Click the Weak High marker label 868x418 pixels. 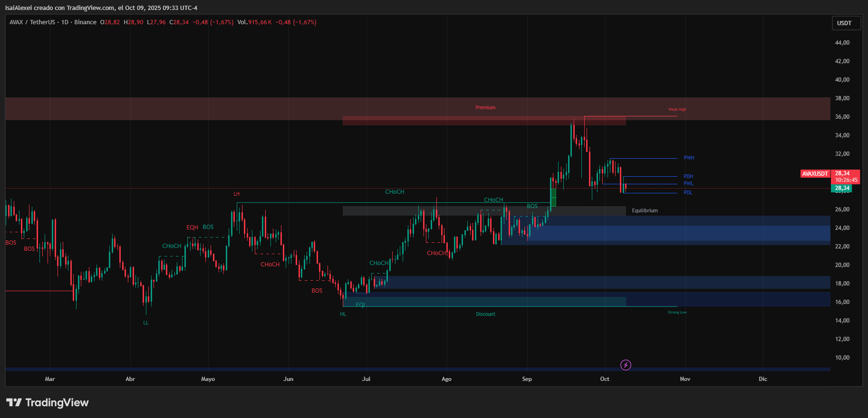pyautogui.click(x=677, y=110)
